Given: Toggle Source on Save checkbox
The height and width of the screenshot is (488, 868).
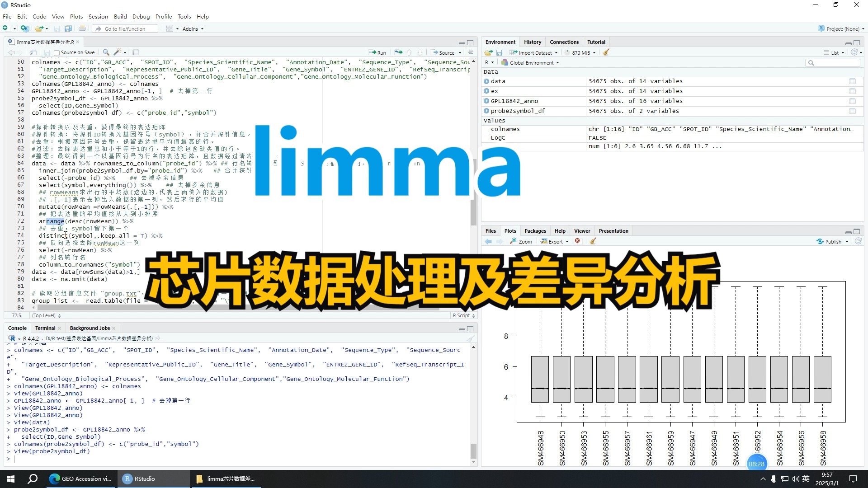Looking at the screenshot, I should pyautogui.click(x=57, y=53).
